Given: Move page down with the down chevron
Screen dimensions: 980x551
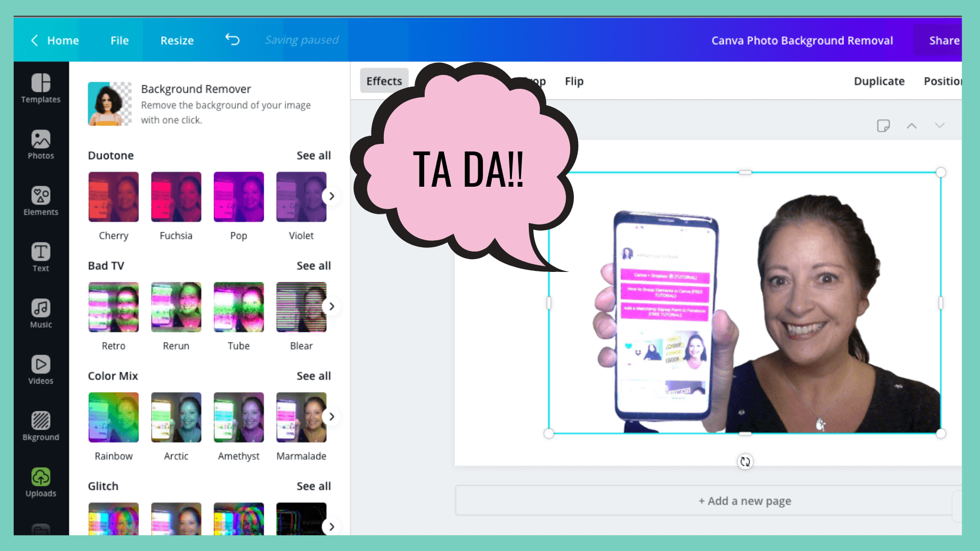Looking at the screenshot, I should (x=940, y=126).
